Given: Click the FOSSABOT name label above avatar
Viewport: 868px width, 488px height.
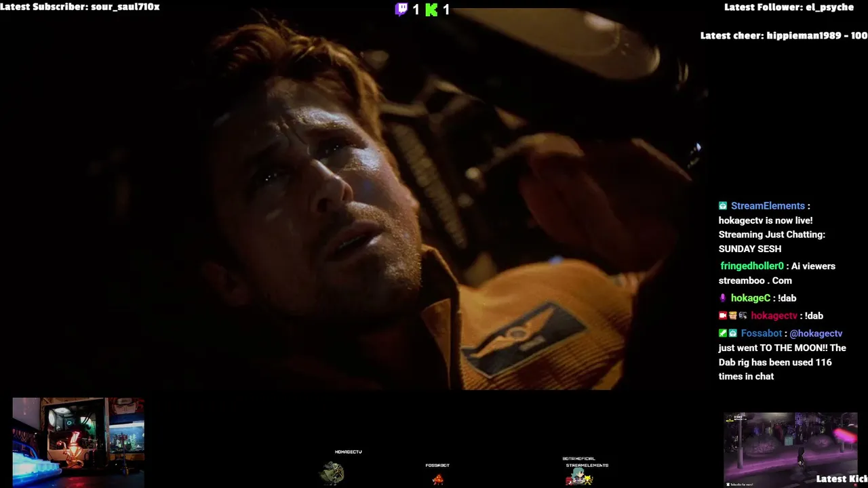Looking at the screenshot, I should tap(437, 466).
